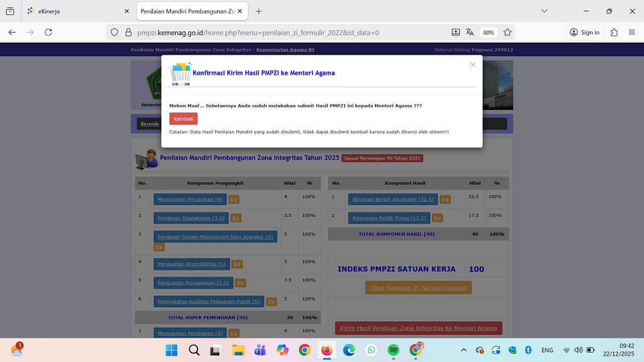Open a new browser tab
This screenshot has height=362, width=644.
(258, 11)
